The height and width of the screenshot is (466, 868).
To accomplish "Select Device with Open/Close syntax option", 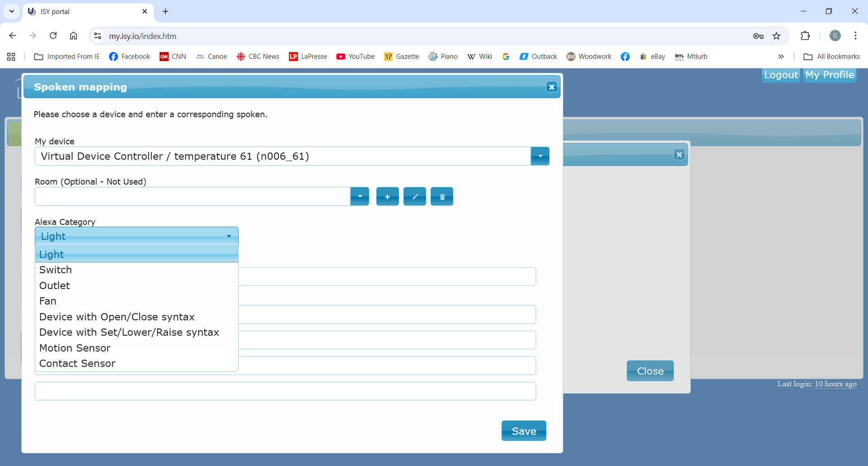I will (117, 317).
